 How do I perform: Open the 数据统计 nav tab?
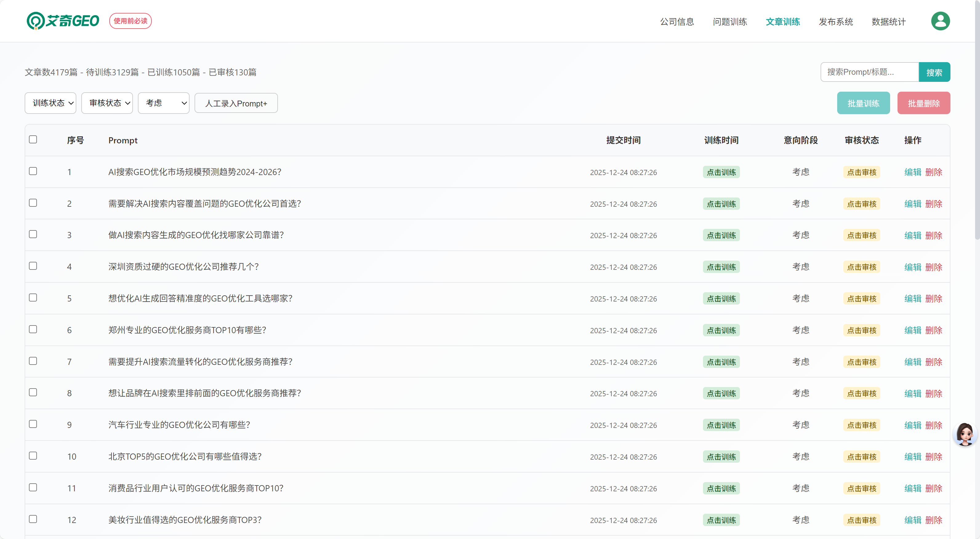point(888,22)
